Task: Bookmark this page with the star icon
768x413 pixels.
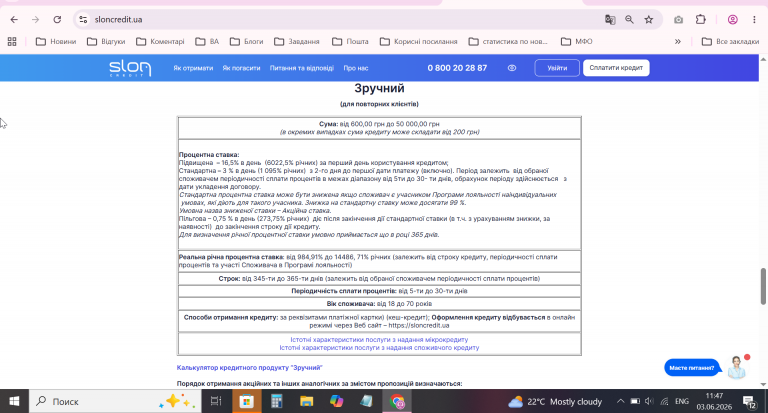Action: coord(649,20)
